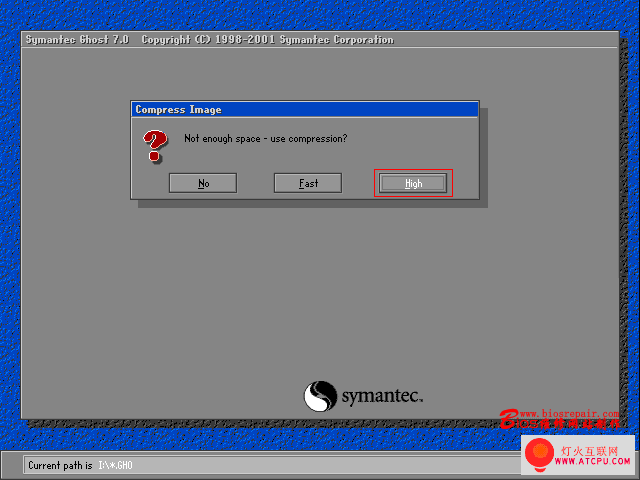Click the red question mark icon
Screen dimensions: 640x480
(x=155, y=146)
